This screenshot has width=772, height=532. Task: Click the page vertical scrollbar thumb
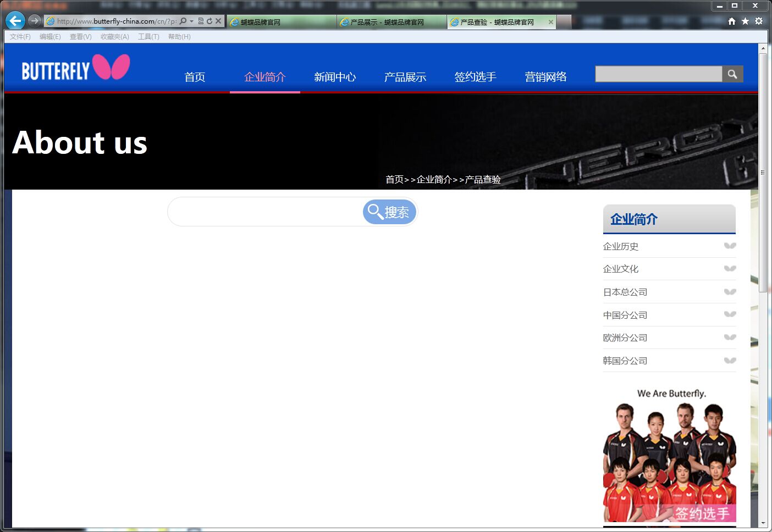(763, 173)
